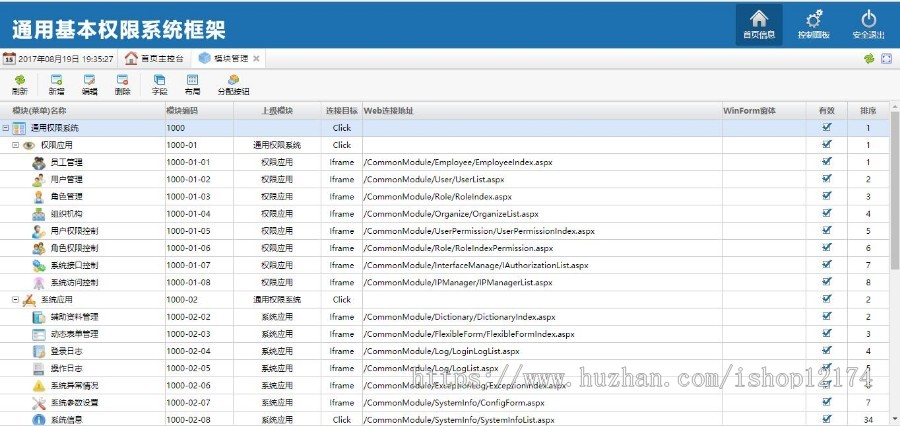The width and height of the screenshot is (900, 426).
Task: Click the 模块(菜单)名称 column header
Action: tap(83, 111)
